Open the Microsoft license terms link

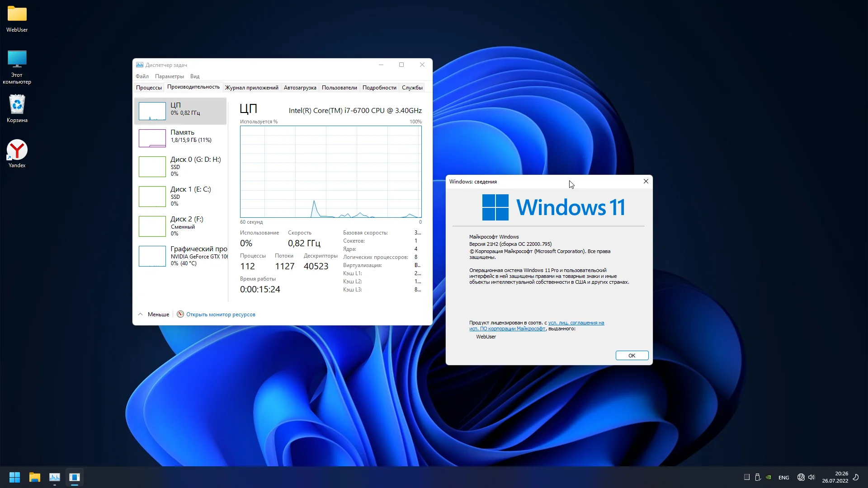576,323
